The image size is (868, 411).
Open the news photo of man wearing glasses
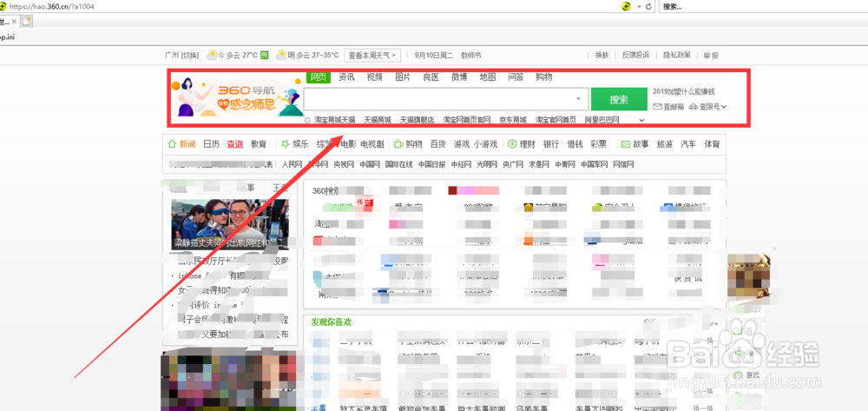[x=230, y=224]
